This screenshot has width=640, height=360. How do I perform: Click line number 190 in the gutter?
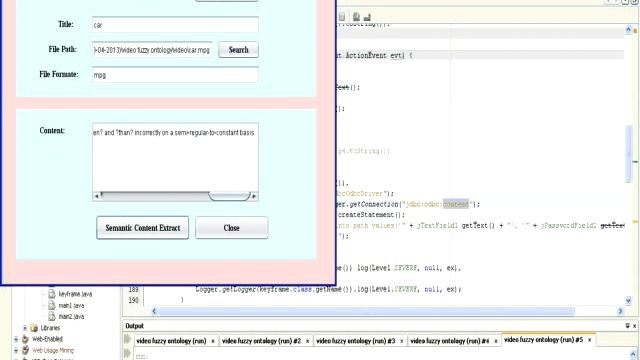point(133,300)
